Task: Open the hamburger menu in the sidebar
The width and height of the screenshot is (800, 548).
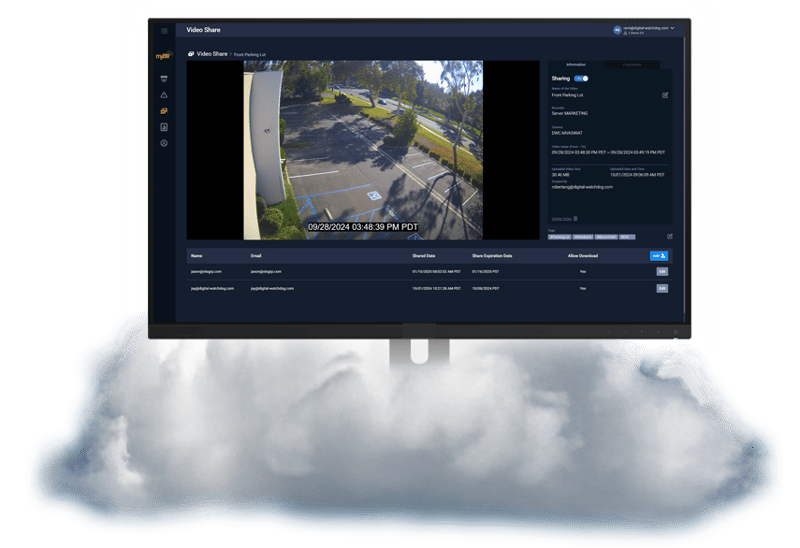Action: [x=164, y=31]
